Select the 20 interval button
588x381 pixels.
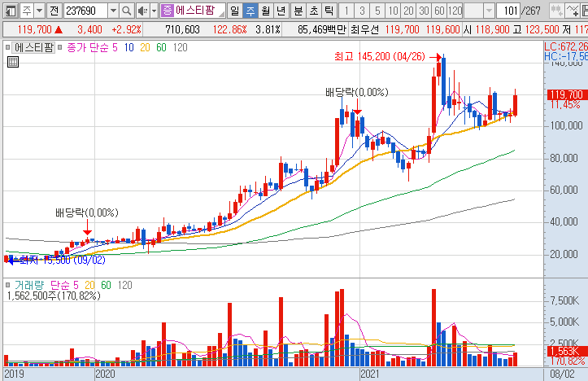point(408,11)
